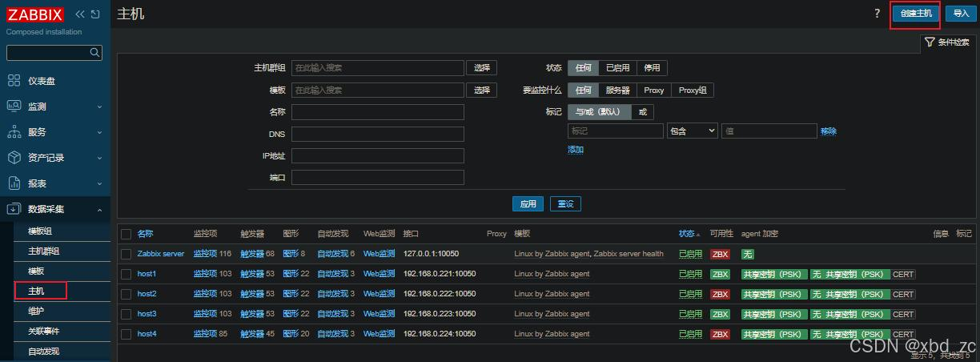Click the data collection (数据采集) sidebar icon
This screenshot has height=362, width=980.
click(14, 209)
